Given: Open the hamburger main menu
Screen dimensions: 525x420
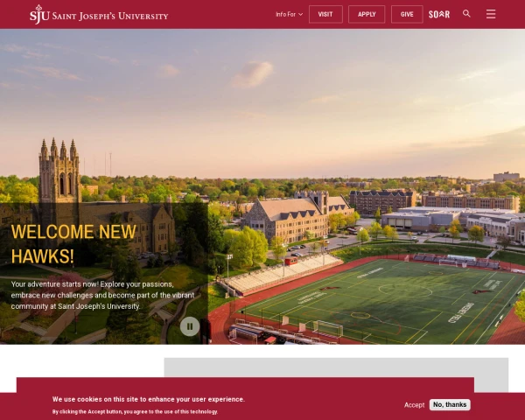Looking at the screenshot, I should click(491, 14).
